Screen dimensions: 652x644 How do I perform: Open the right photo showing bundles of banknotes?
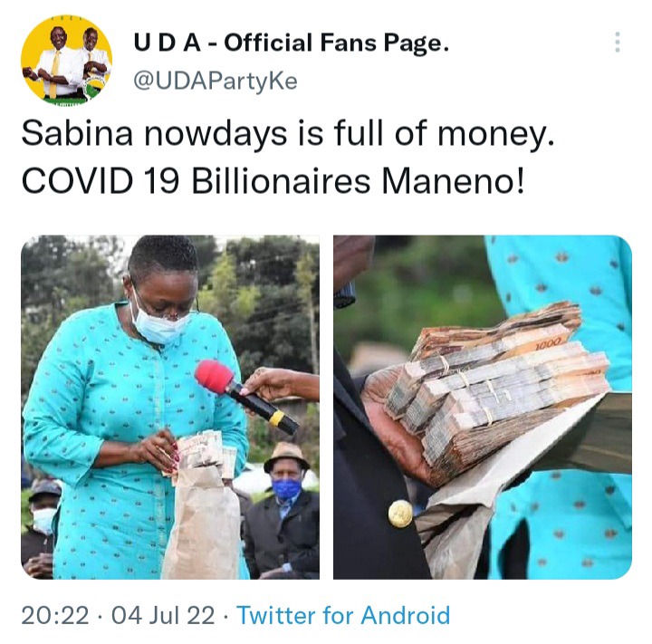pyautogui.click(x=483, y=407)
